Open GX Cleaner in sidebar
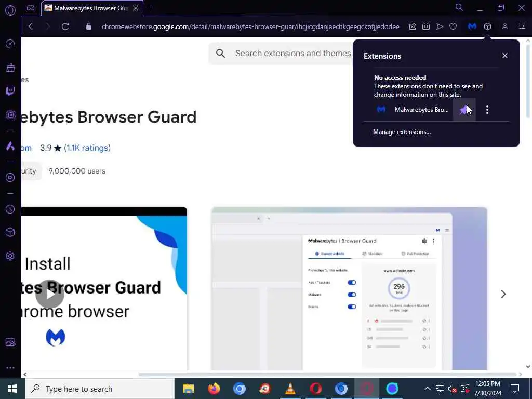The height and width of the screenshot is (399, 532). click(x=10, y=68)
